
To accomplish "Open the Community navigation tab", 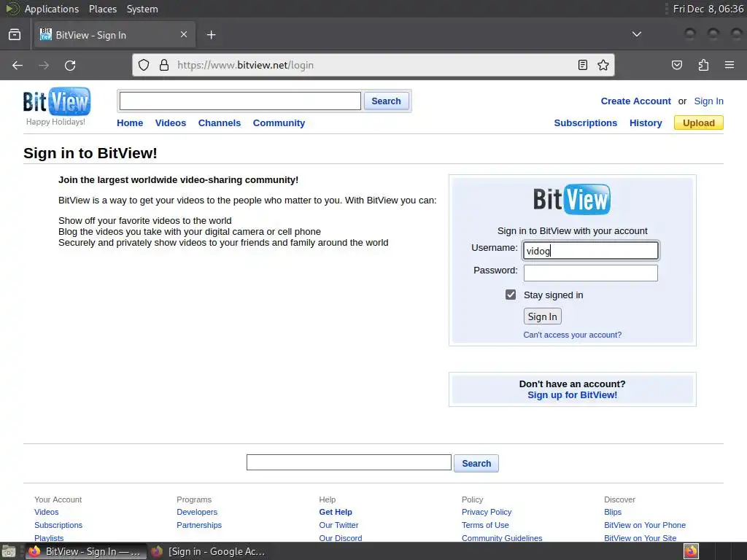I will click(279, 122).
